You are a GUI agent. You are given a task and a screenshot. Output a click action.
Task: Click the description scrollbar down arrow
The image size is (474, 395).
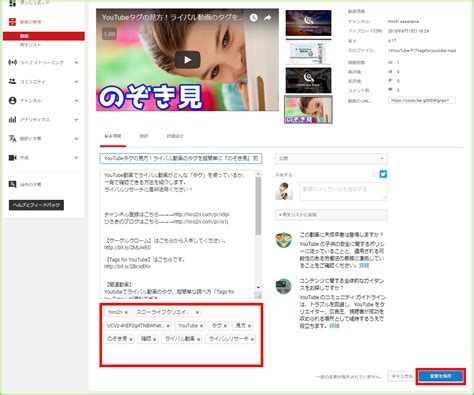(258, 287)
